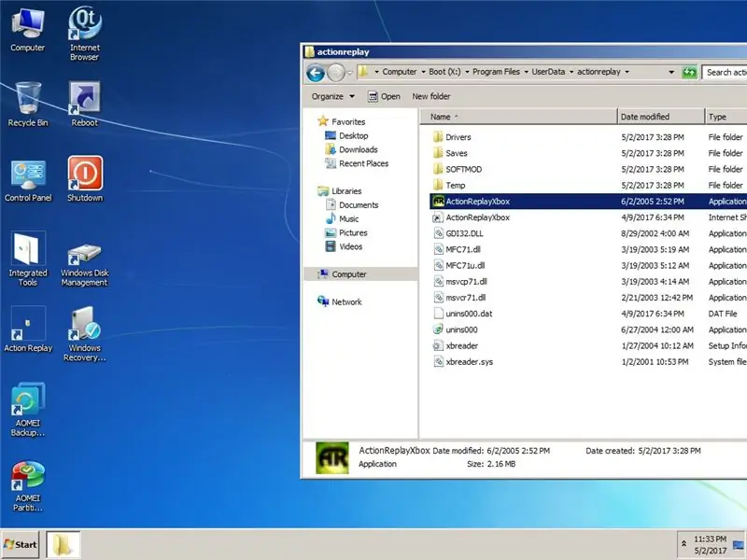Screen dimensions: 747x560
Task: Expand dropdown arrow after Program Files breadcrumb
Action: pyautogui.click(x=526, y=72)
